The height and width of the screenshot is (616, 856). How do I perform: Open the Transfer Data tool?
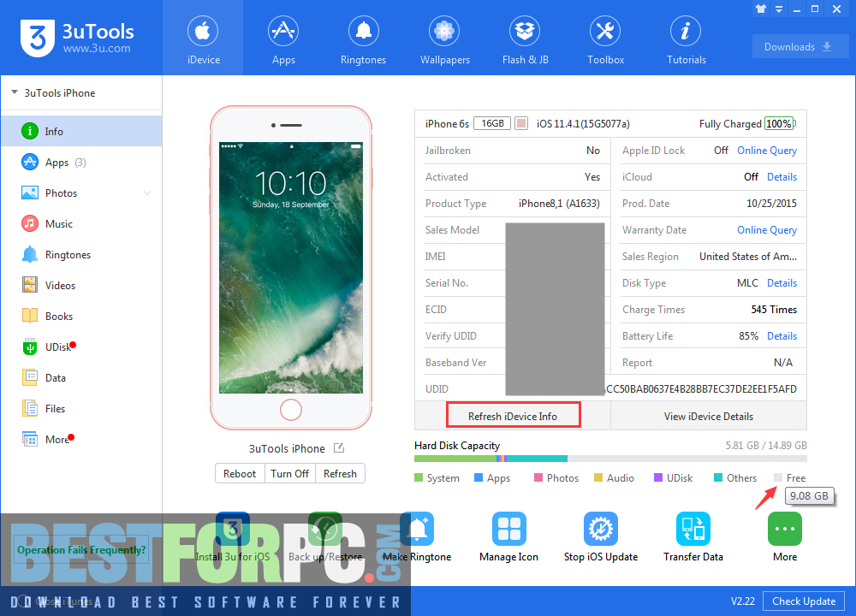coord(693,537)
